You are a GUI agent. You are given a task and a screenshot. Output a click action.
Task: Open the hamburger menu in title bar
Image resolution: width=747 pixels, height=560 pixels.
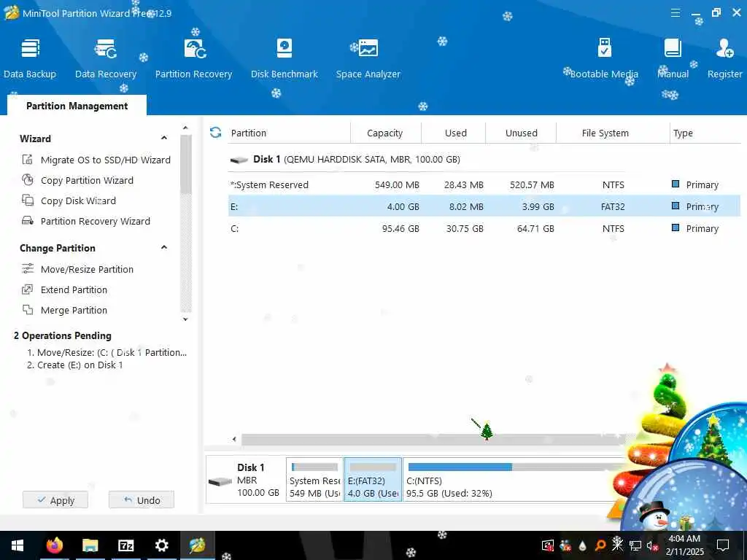(x=676, y=13)
